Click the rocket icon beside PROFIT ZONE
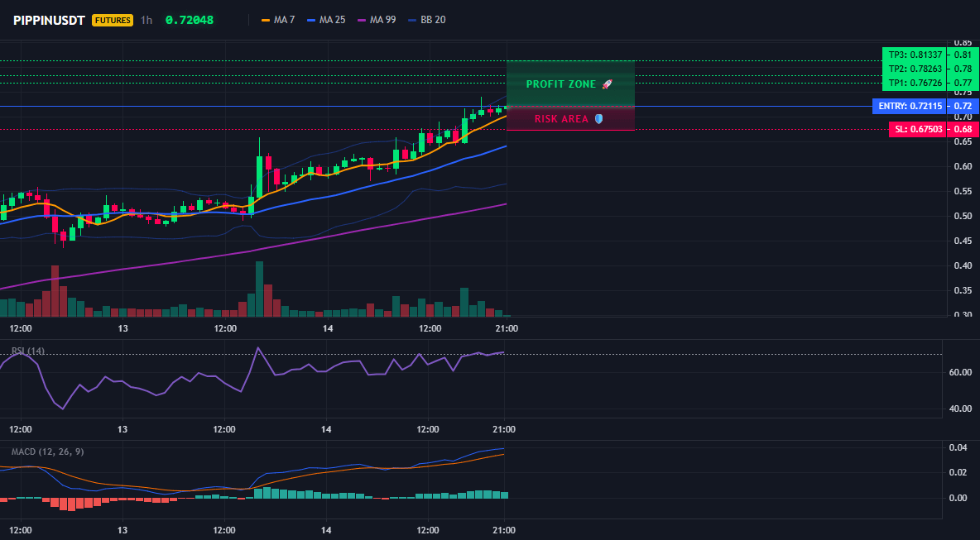This screenshot has width=980, height=540. (608, 84)
